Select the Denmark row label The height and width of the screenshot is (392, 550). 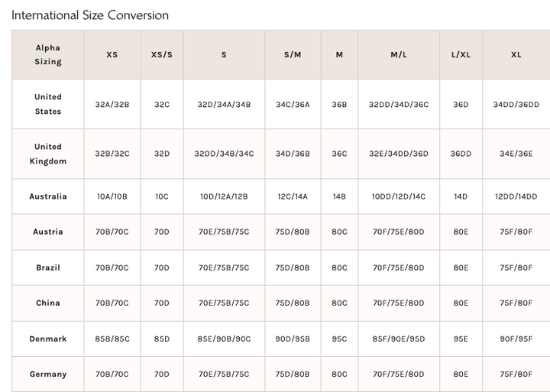pyautogui.click(x=47, y=339)
